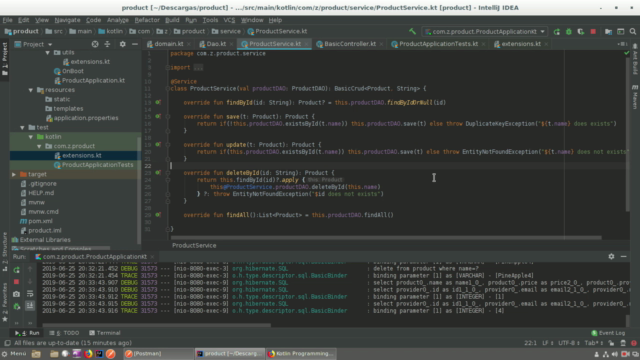Screen dimensions: 640x360
Task: Open the VCS menu
Action: coord(229,20)
